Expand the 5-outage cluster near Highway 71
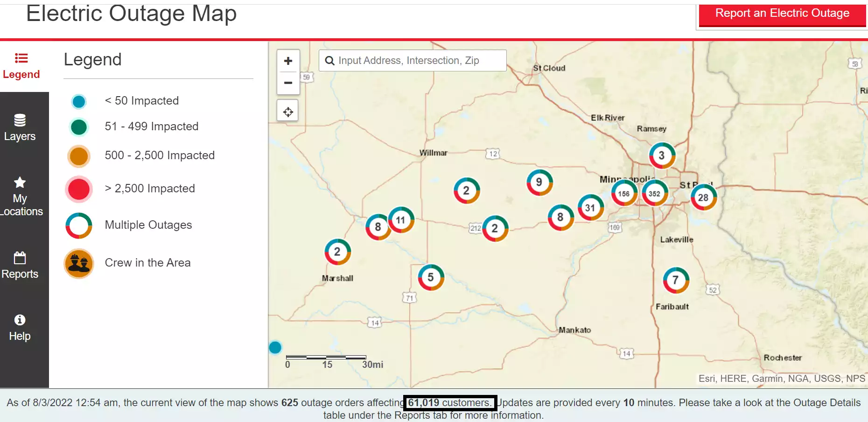The image size is (868, 422). [431, 276]
